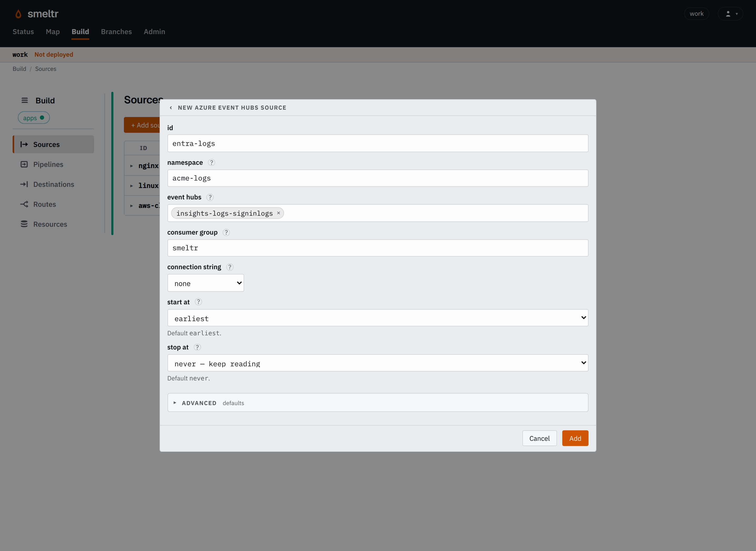Show help for start at field
756x551 pixels.
(x=198, y=302)
